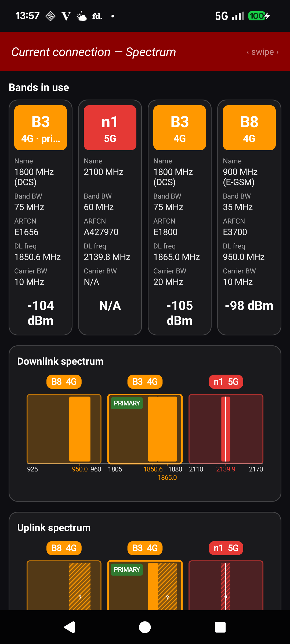290x644 pixels.
Task: Tap the n1 card N/A signal reading
Action: coord(110,306)
